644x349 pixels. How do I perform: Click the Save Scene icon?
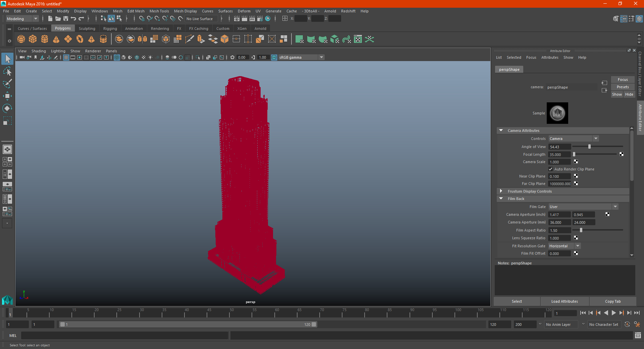tap(65, 18)
